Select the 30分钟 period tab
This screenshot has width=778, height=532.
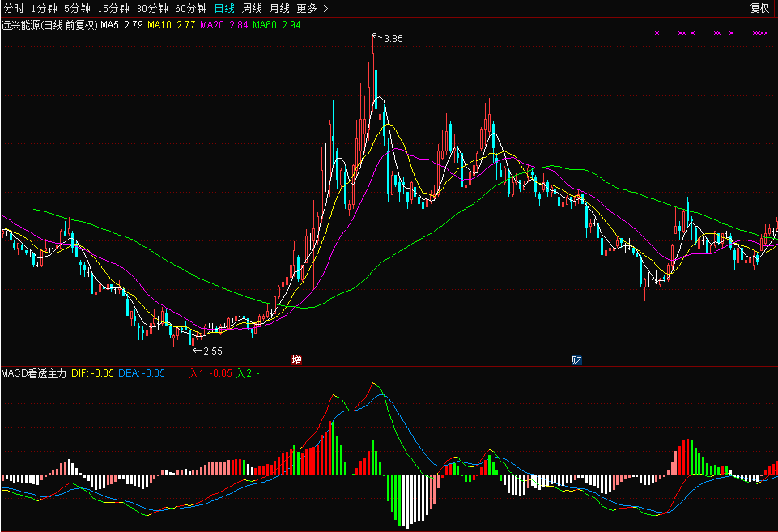point(152,8)
